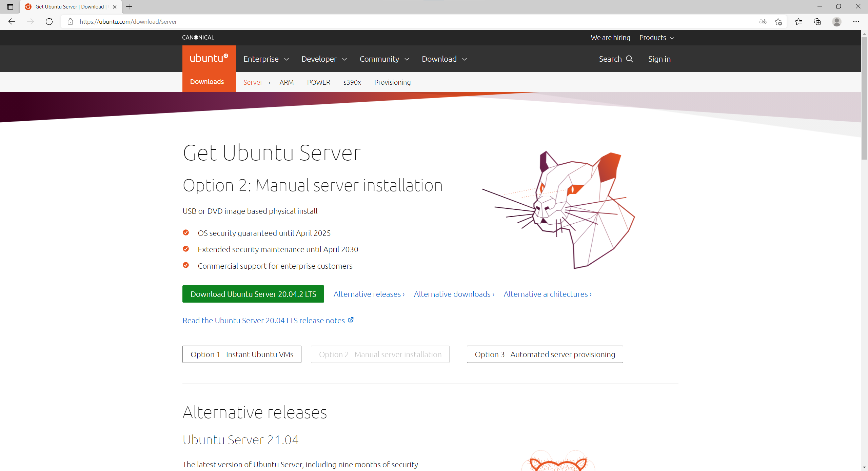Select the Provisioning sub-navigation tab
This screenshot has width=868, height=471.
pyautogui.click(x=392, y=82)
